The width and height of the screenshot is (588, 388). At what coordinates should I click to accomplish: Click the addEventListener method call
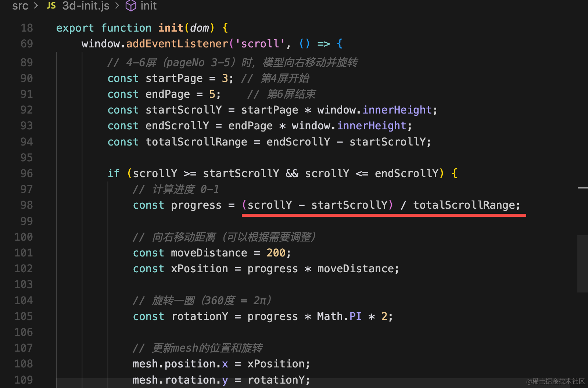pos(177,44)
